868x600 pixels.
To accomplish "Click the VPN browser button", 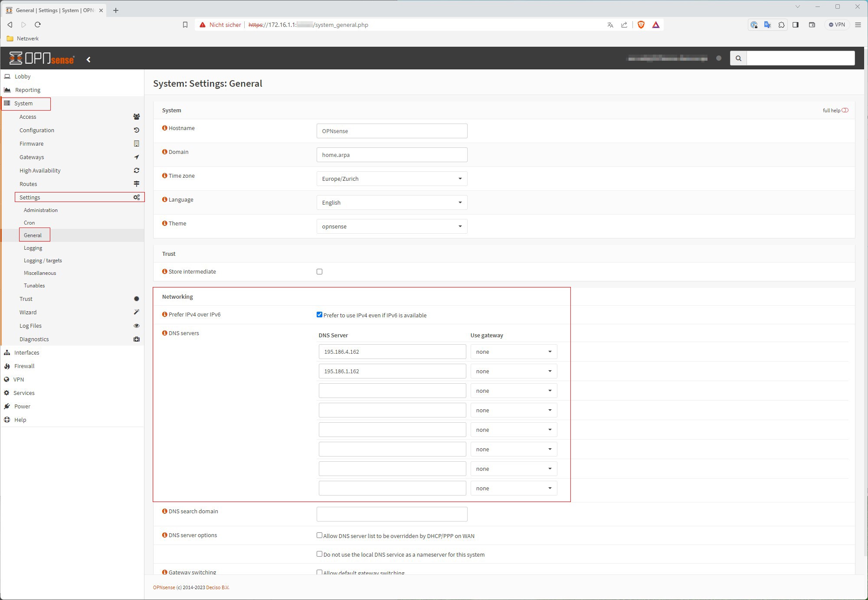I will click(837, 25).
